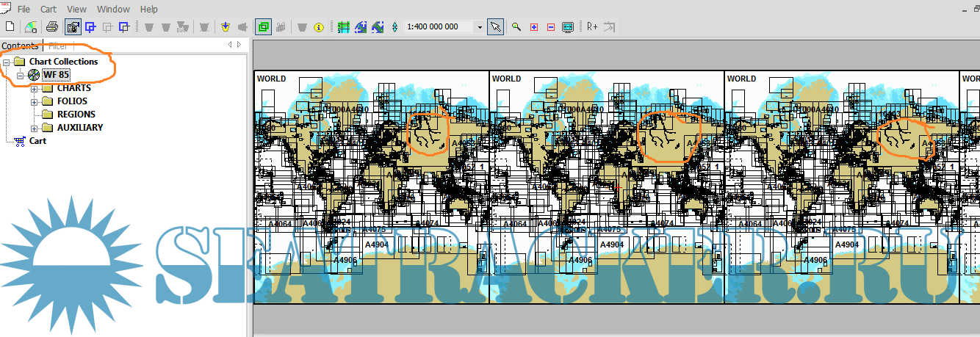Click the printer icon in toolbar
980x337 pixels.
click(52, 27)
